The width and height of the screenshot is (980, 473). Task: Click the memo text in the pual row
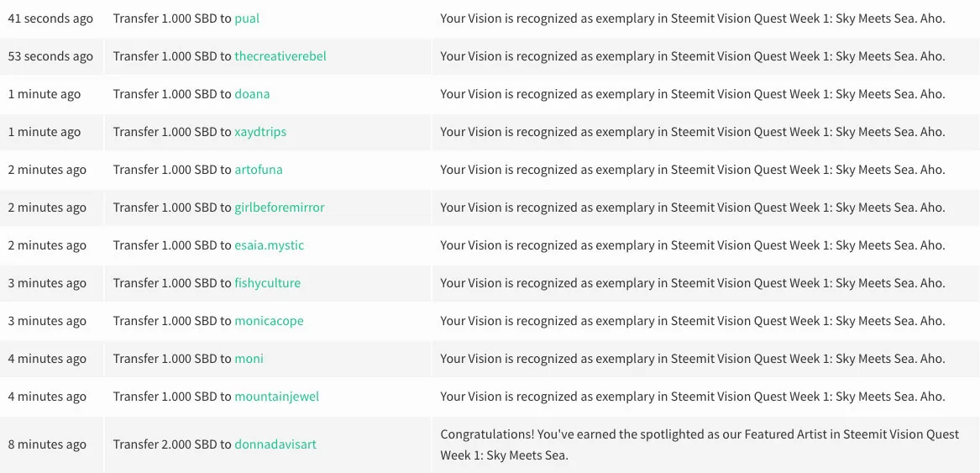(x=693, y=18)
